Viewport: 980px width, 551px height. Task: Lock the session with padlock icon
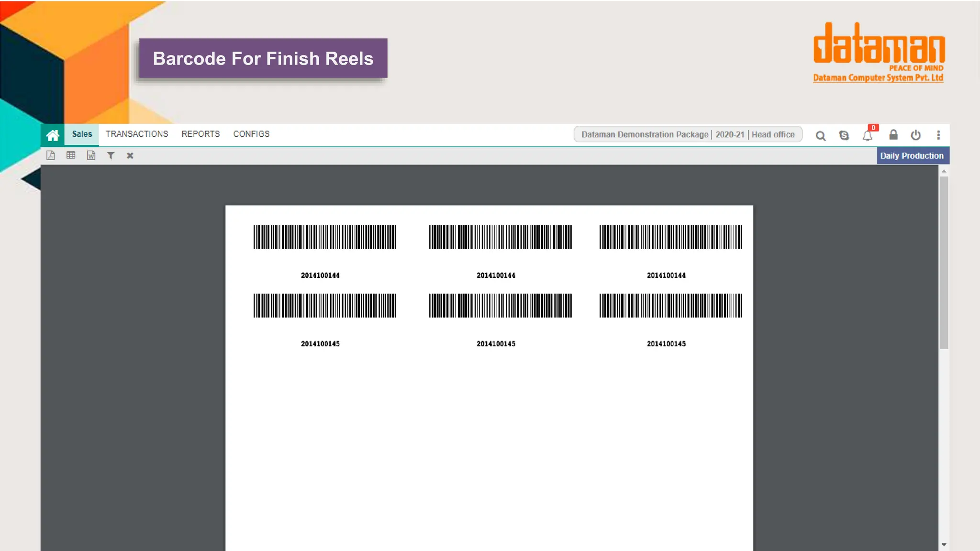click(x=893, y=135)
